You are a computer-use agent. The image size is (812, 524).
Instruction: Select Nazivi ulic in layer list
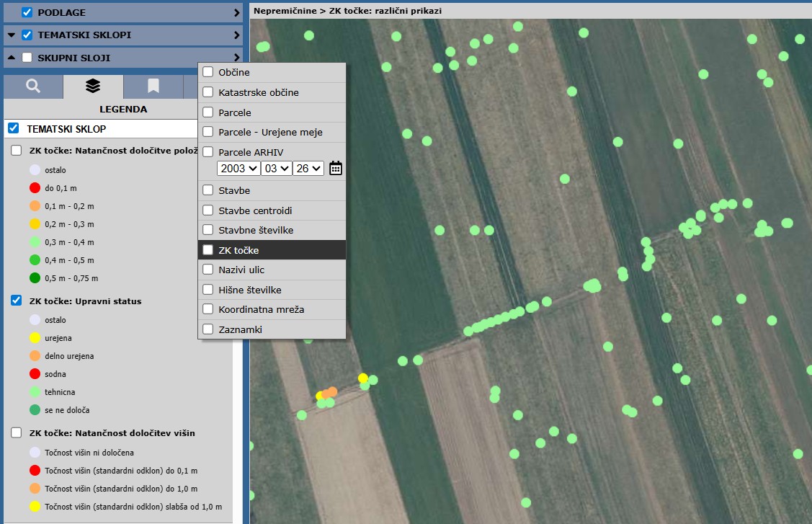coord(241,270)
